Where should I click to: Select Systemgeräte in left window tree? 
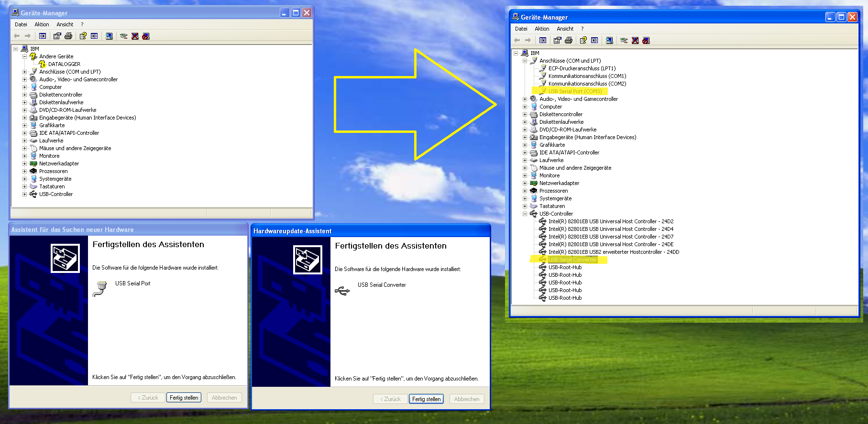coord(55,179)
